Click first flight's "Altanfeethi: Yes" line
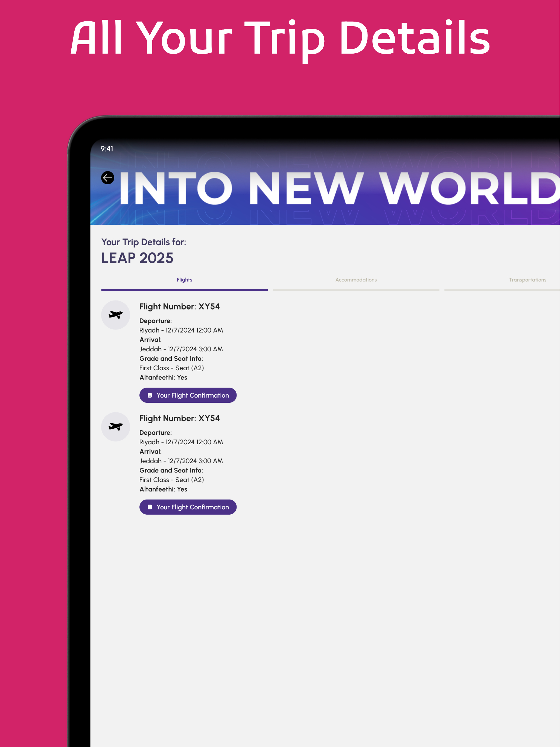Viewport: 560px width, 747px height. [163, 378]
